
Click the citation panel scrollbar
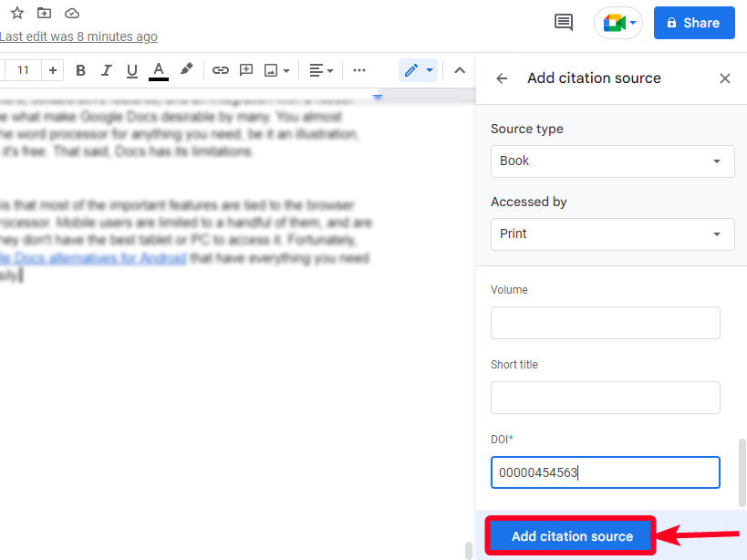pyautogui.click(x=742, y=472)
